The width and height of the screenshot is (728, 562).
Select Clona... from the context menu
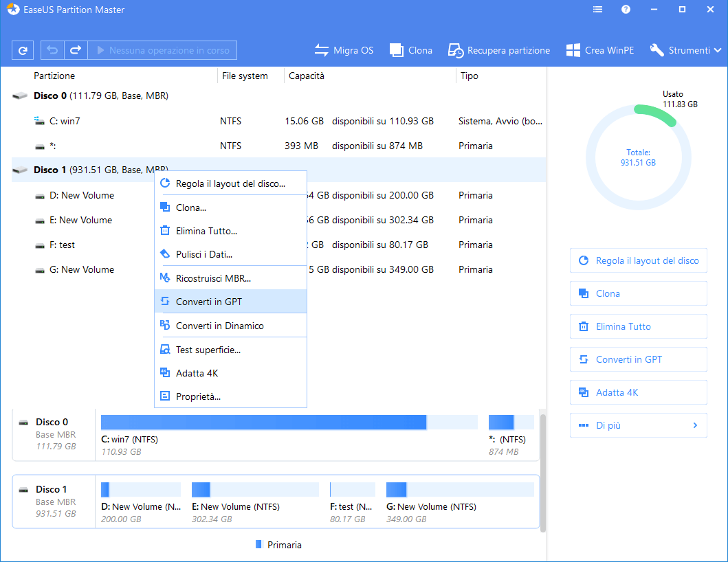pyautogui.click(x=230, y=207)
